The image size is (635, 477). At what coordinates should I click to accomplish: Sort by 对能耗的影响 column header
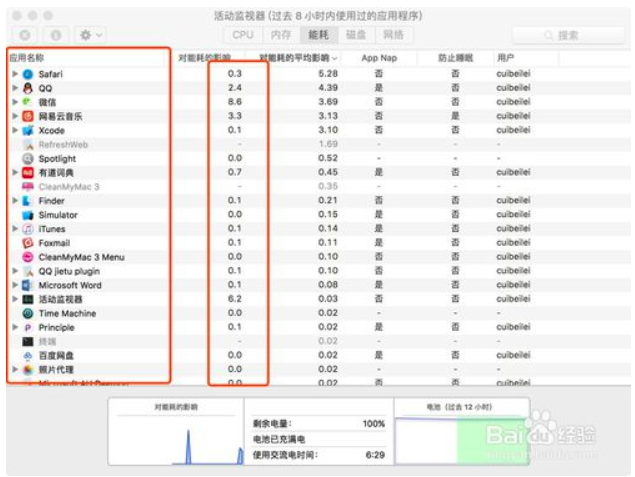205,58
